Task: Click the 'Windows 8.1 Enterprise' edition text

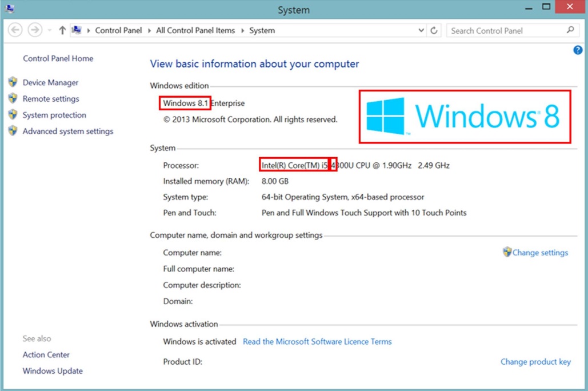Action: pos(203,103)
